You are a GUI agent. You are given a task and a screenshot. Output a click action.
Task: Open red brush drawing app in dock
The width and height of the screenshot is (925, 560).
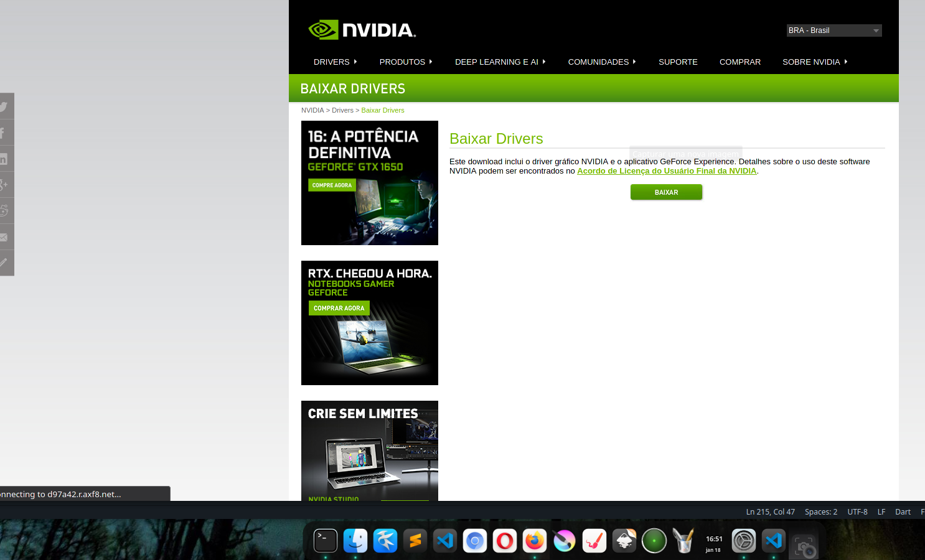(594, 541)
